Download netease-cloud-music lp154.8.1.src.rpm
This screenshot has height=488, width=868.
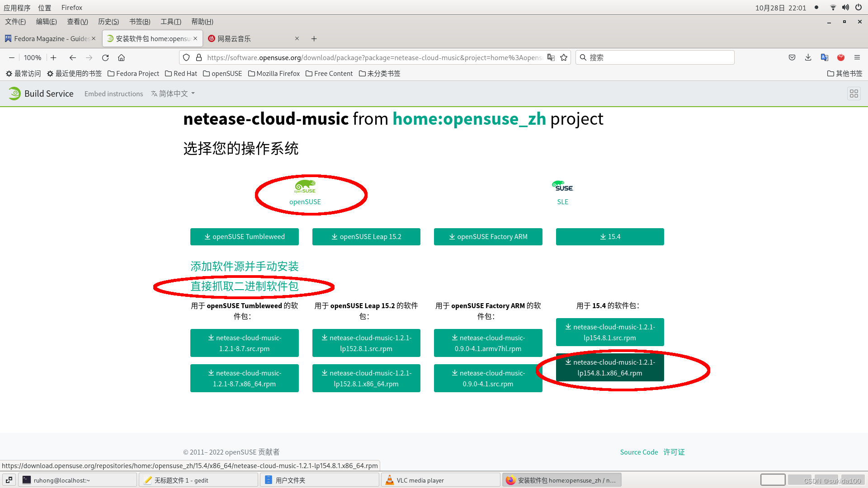pyautogui.click(x=610, y=332)
